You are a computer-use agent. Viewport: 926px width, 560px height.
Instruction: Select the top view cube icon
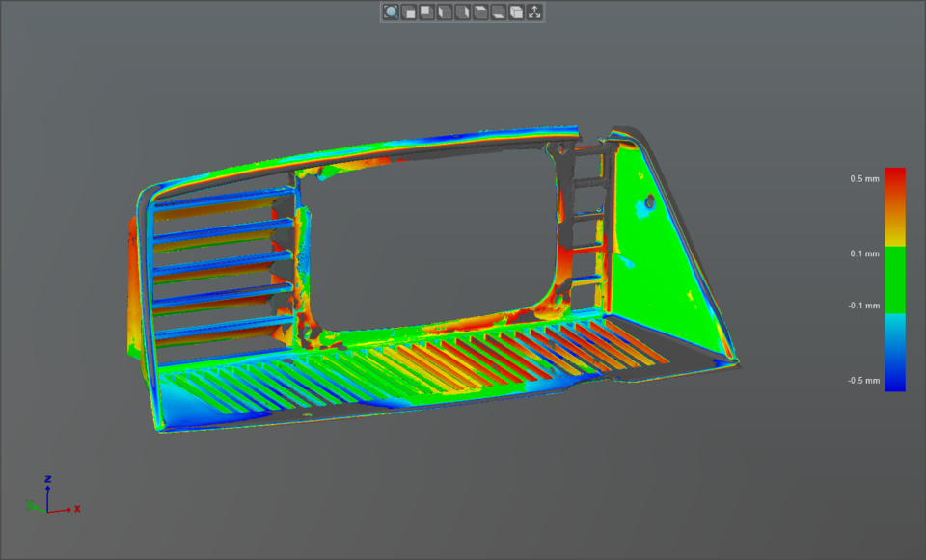pos(479,13)
